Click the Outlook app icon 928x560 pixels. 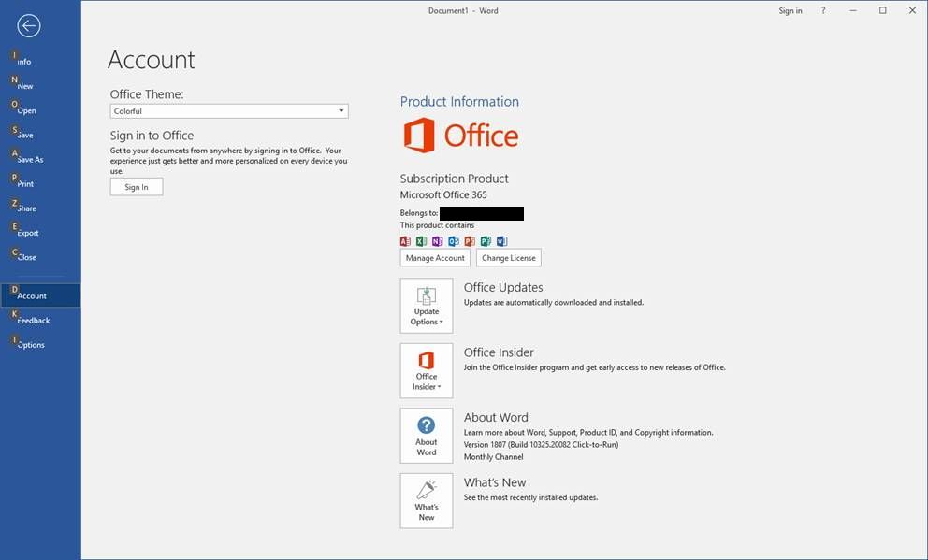[454, 240]
